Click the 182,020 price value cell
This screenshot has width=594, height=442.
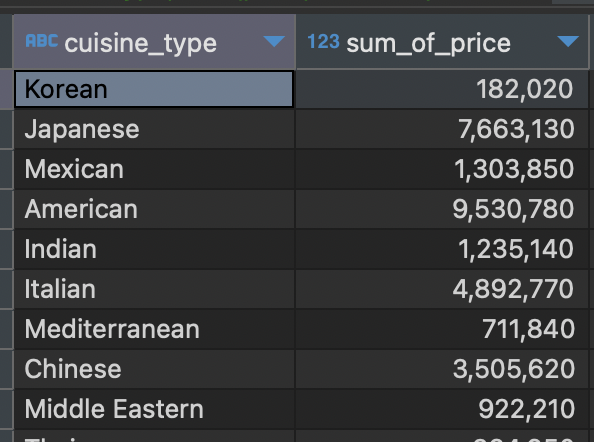coord(442,89)
